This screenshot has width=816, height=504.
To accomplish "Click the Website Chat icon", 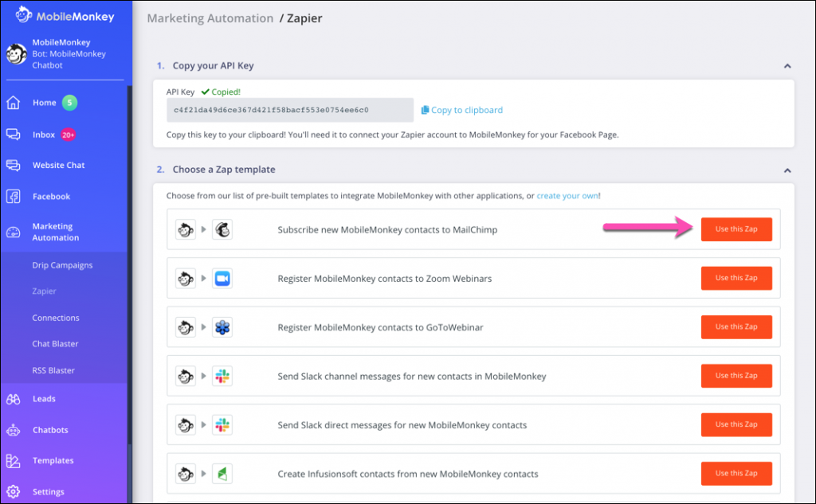I will tap(13, 166).
